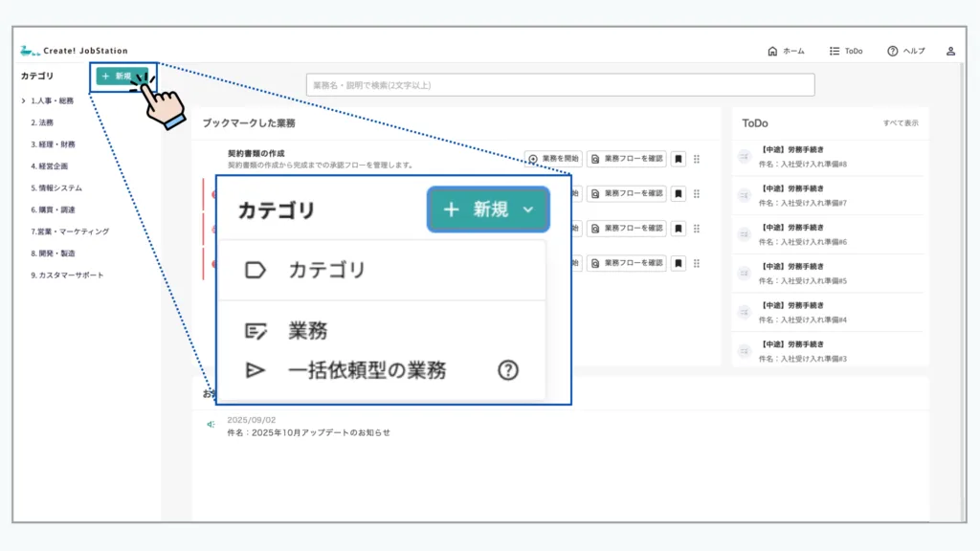
Task: Expand the 1.人事・総務 category chevron
Action: coord(23,100)
